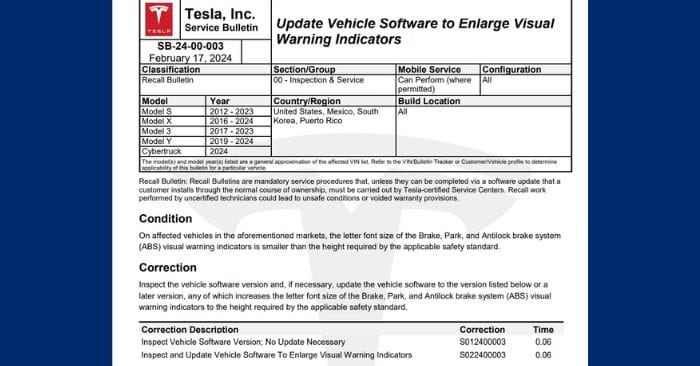Select correction code S012400003
This screenshot has width=700, height=366.
(x=483, y=342)
